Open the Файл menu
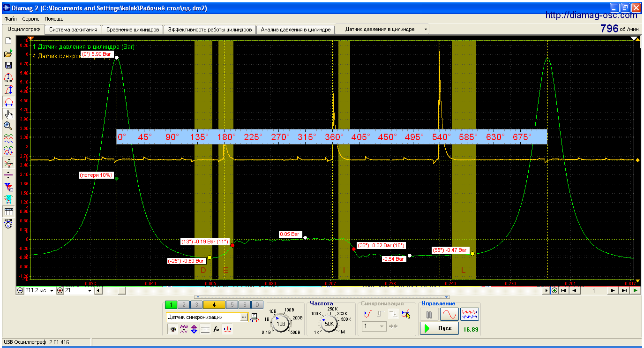644x348 pixels. [10, 19]
